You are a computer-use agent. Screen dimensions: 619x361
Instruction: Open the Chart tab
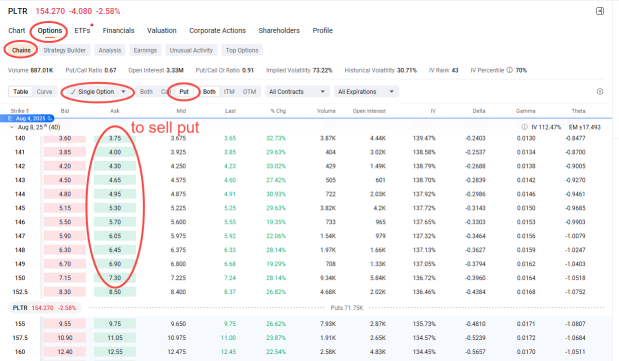click(x=17, y=30)
